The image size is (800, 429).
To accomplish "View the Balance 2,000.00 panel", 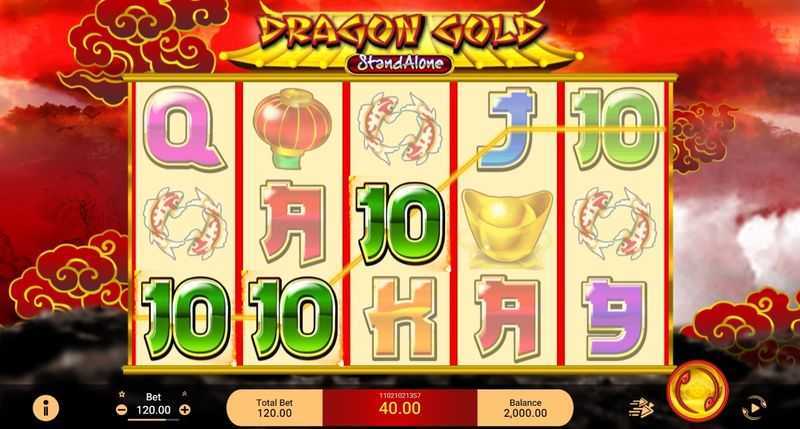I will pyautogui.click(x=526, y=408).
